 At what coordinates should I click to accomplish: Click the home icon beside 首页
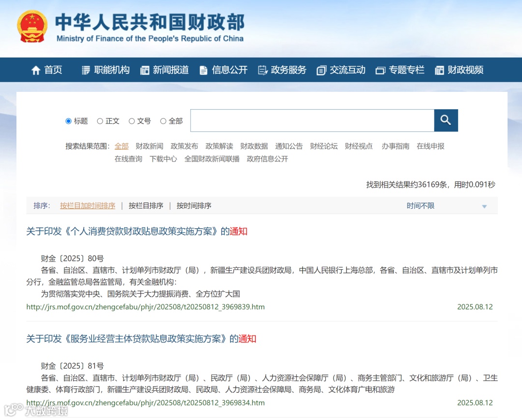[x=36, y=70]
